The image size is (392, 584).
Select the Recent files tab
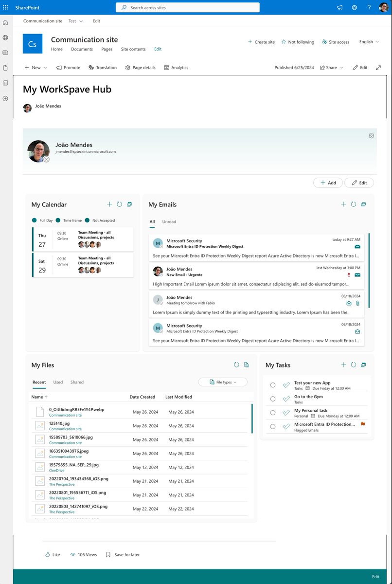coord(39,382)
